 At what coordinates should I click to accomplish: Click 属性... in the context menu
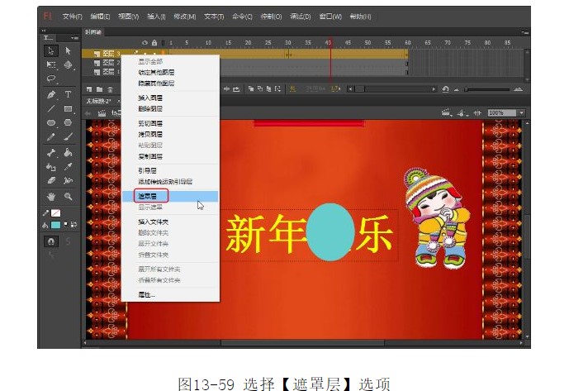(x=147, y=294)
